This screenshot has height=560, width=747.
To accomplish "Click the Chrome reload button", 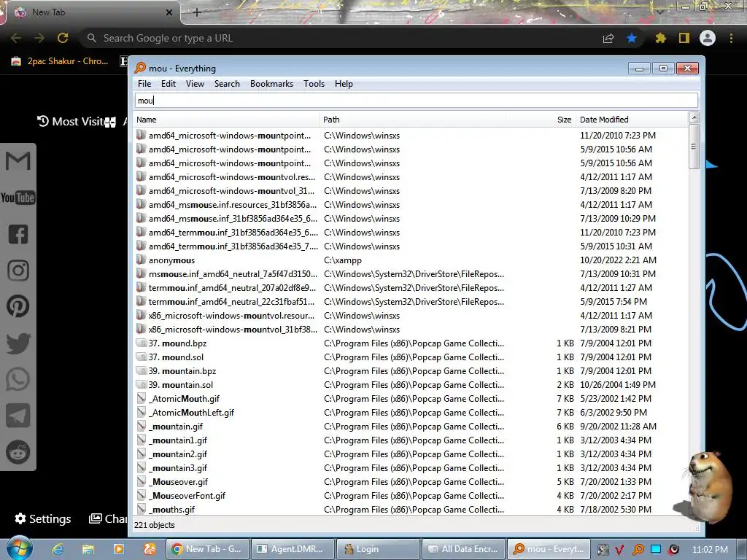I will [63, 38].
